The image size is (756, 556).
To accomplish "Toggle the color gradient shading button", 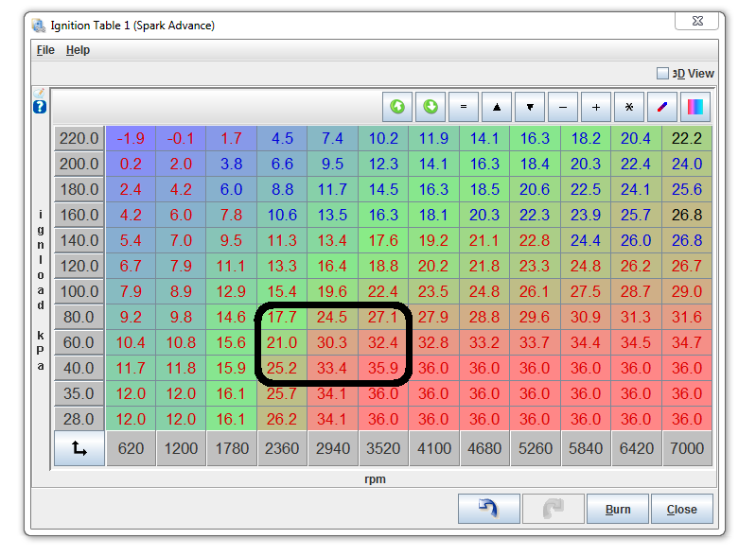I will coord(695,107).
